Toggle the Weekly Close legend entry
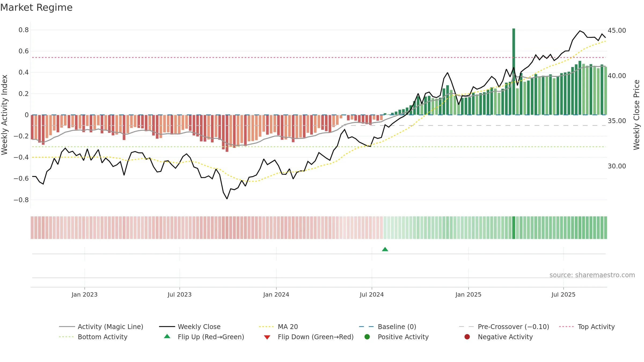Image resolution: width=644 pixels, height=362 pixels. 190,327
